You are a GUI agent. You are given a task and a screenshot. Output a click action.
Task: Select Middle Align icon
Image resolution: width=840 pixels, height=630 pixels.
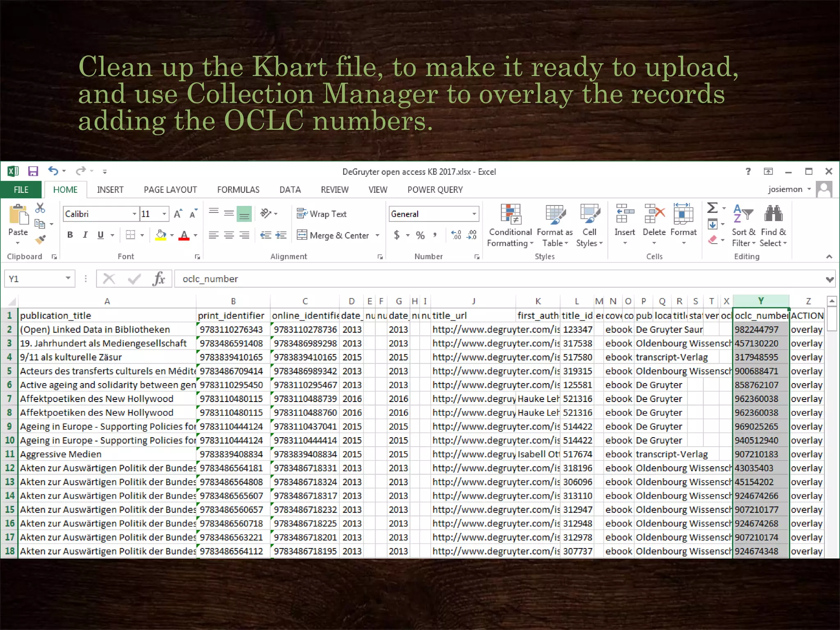pos(229,214)
